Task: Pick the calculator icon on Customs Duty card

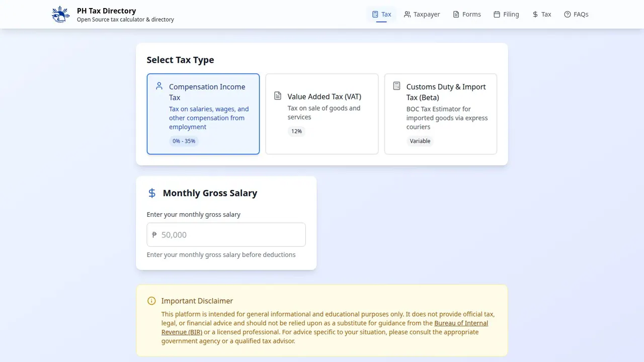Action: tap(396, 86)
